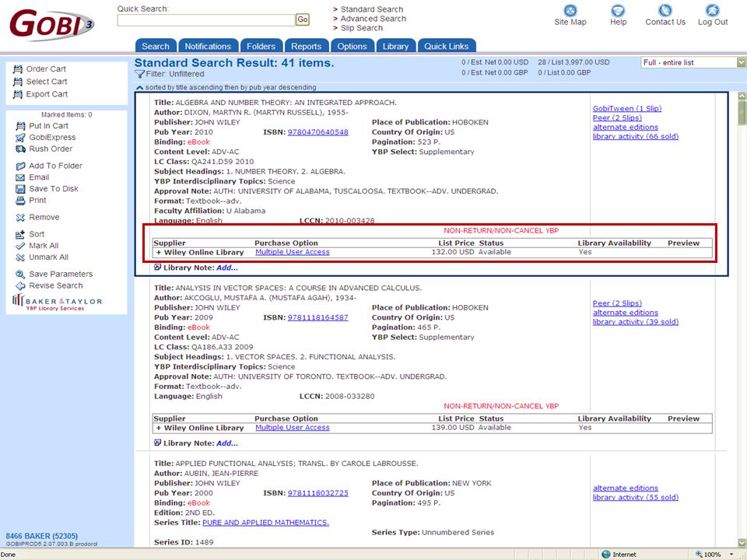The height and width of the screenshot is (560, 747).
Task: Click the Quick Search input field
Action: pyautogui.click(x=206, y=20)
